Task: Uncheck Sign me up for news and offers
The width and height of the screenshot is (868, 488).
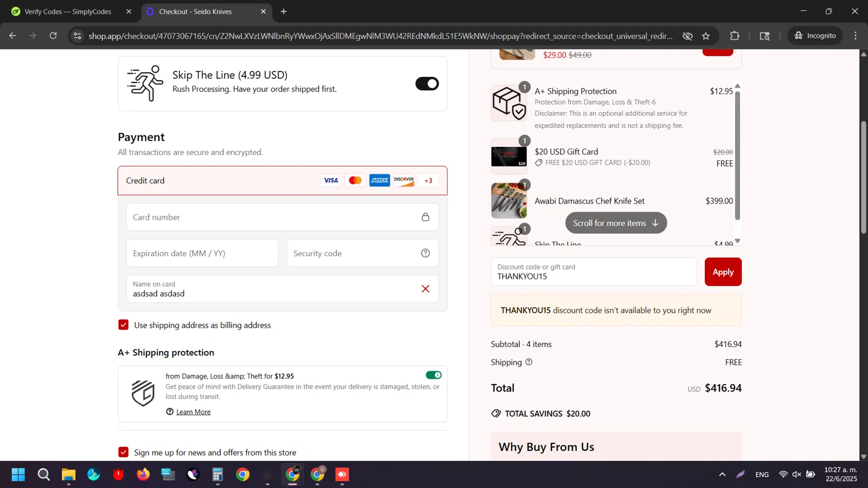Action: (123, 452)
